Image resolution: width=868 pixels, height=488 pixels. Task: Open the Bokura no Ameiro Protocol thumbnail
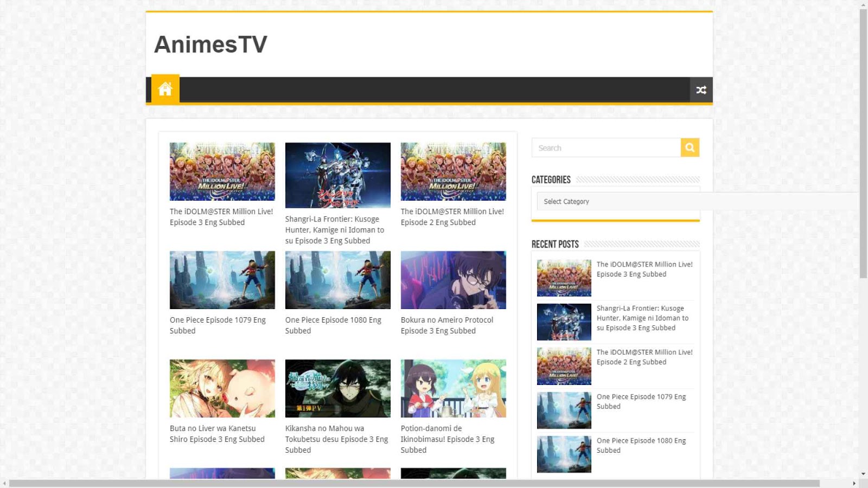pos(454,280)
